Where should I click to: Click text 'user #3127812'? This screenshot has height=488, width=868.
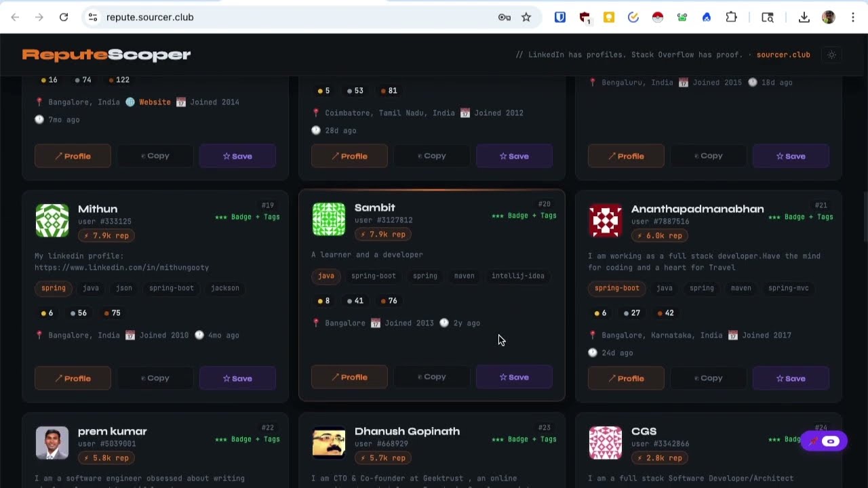click(x=384, y=220)
